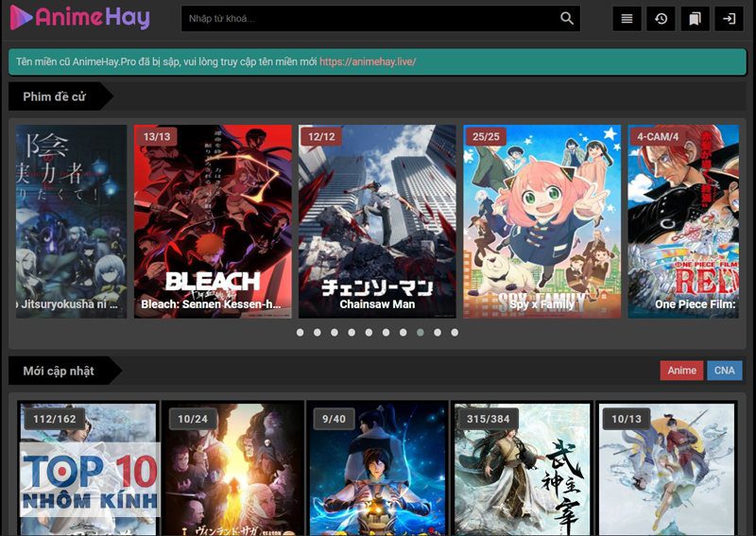Click the AnimeHay logo
Image resolution: width=756 pixels, height=536 pixels.
pyautogui.click(x=79, y=17)
